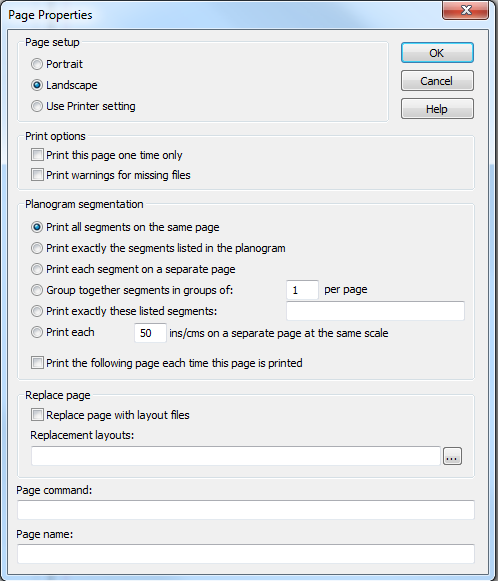Open the replacement layouts browse button

[x=452, y=456]
